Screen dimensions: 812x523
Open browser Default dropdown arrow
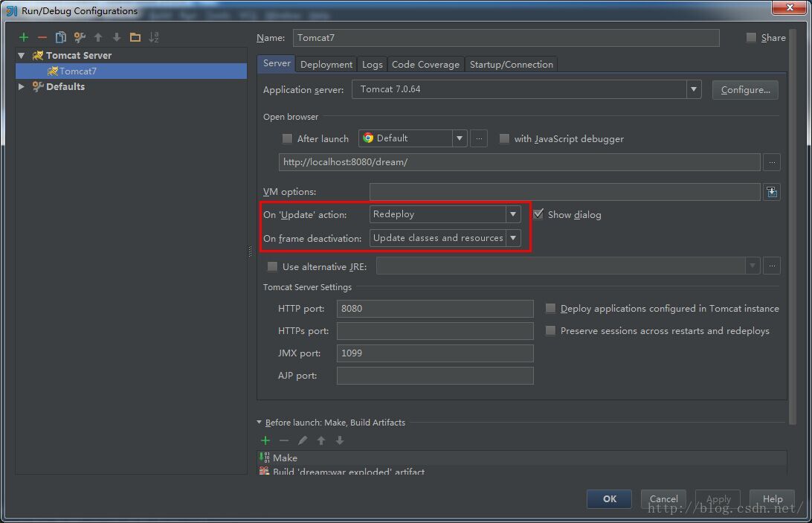click(460, 138)
